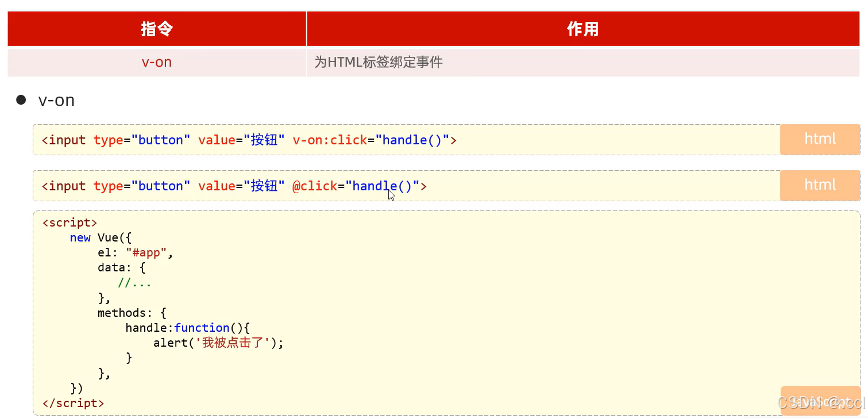The image size is (868, 418).
Task: Click html label on v-on:click snippet
Action: click(x=820, y=139)
